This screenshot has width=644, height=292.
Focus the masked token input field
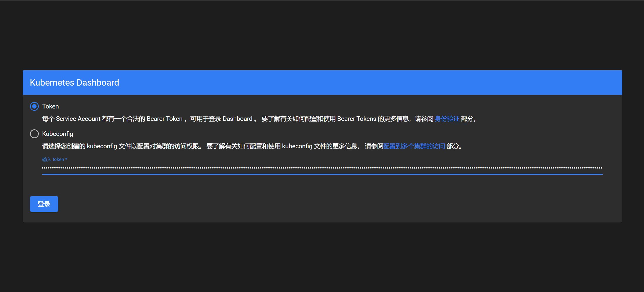322,167
